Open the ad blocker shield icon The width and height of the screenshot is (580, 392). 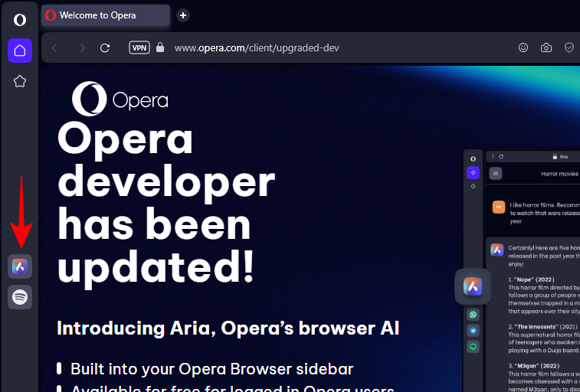(x=569, y=47)
